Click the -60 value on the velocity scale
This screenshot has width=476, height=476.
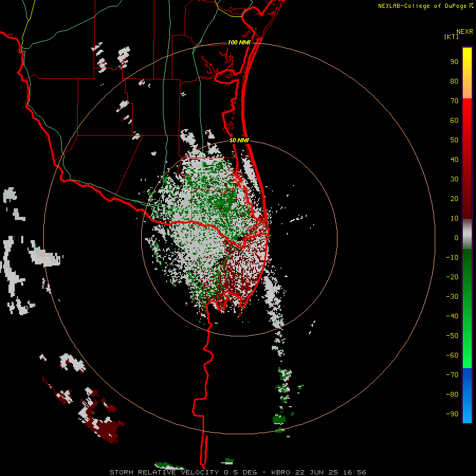click(x=452, y=355)
